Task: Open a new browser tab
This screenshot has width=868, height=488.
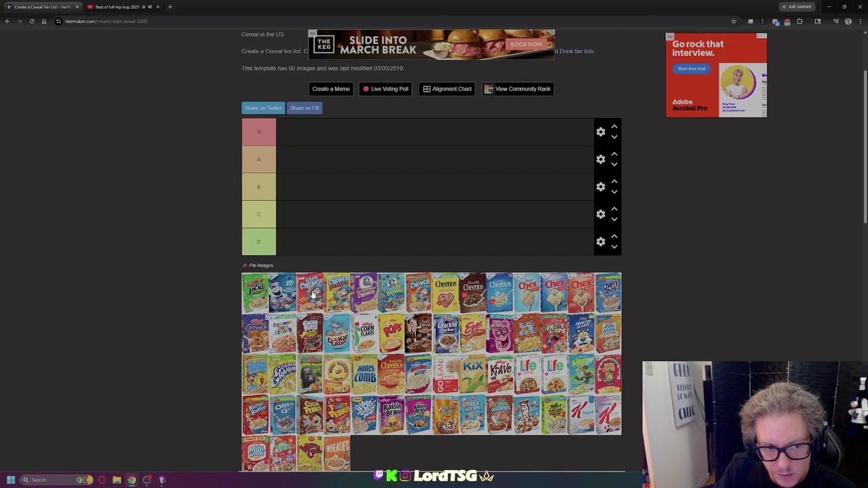Action: click(x=170, y=7)
